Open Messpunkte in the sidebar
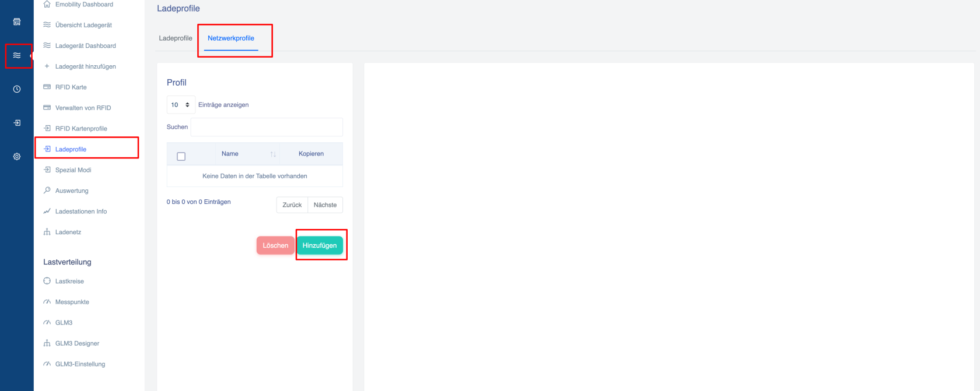This screenshot has width=980, height=391. (72, 302)
